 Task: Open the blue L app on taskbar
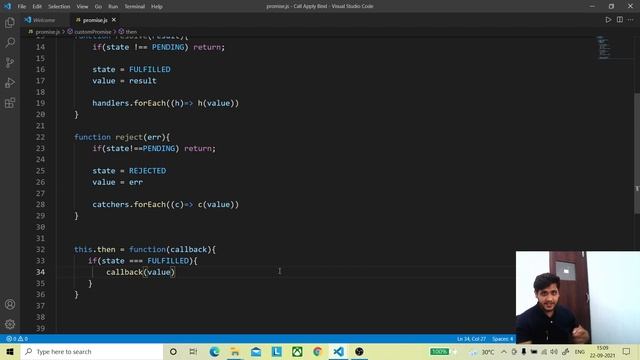(276, 351)
